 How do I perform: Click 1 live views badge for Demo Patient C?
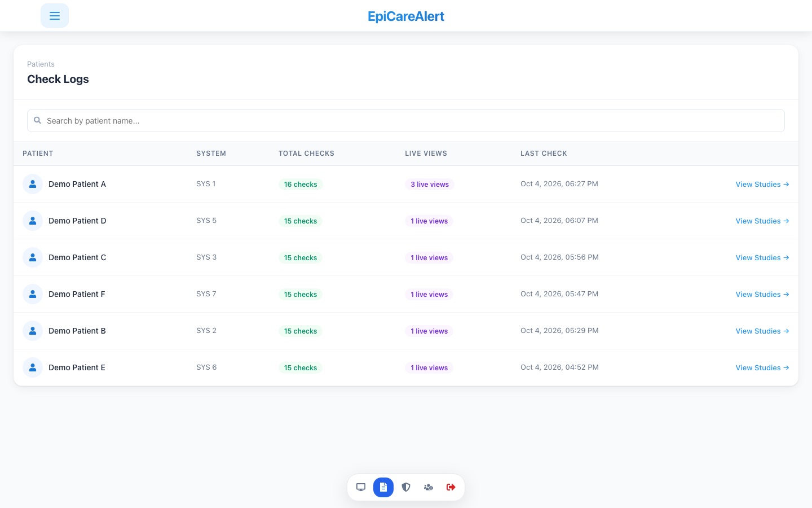429,258
